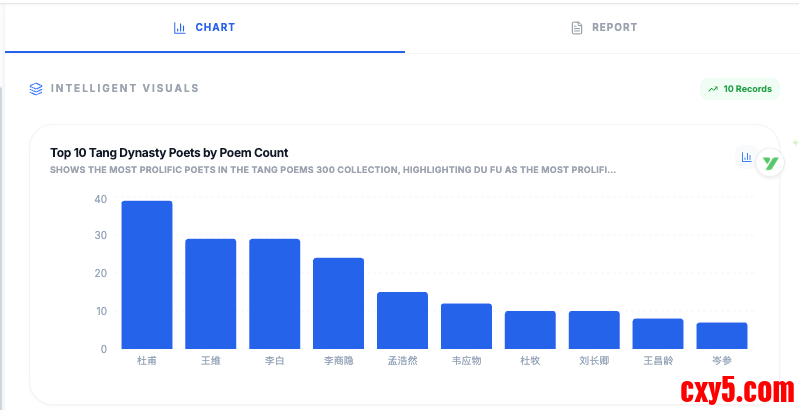
Task: Click the green V floating logo button
Action: [769, 163]
